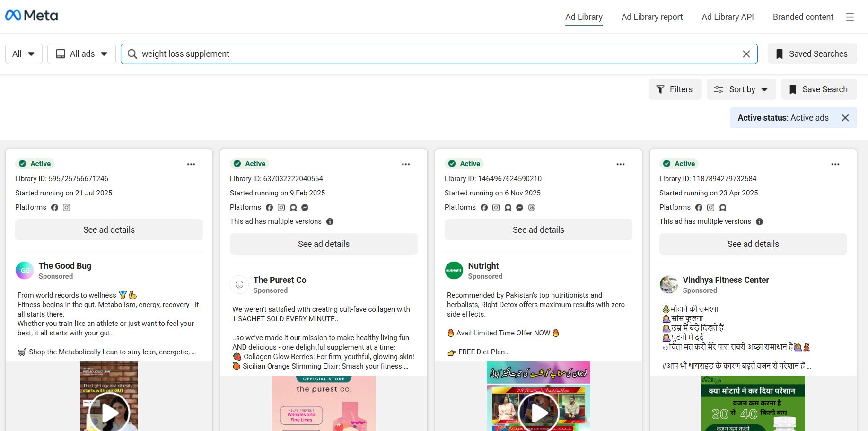Click the Meta logo
Image resolution: width=868 pixels, height=431 pixels.
[31, 16]
